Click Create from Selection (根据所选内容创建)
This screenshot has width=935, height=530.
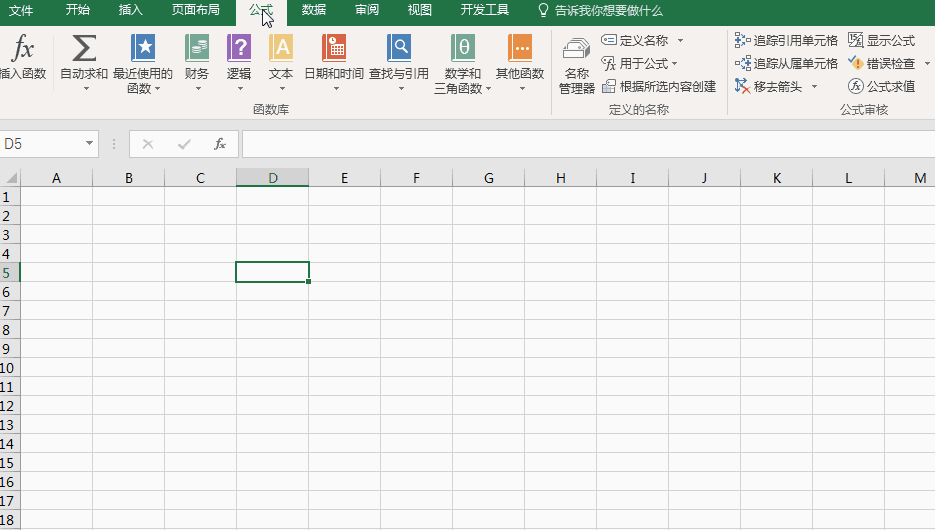tap(659, 86)
